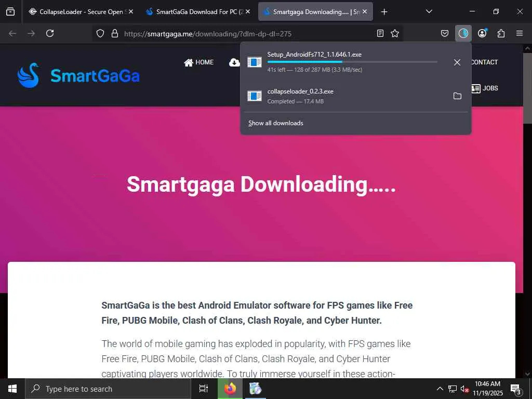Open tracking protection shield info
Viewport: 532px width, 399px height.
tap(100, 33)
